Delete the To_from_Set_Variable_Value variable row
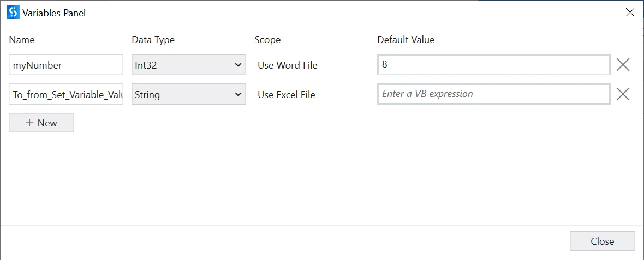The width and height of the screenshot is (644, 260). 623,94
